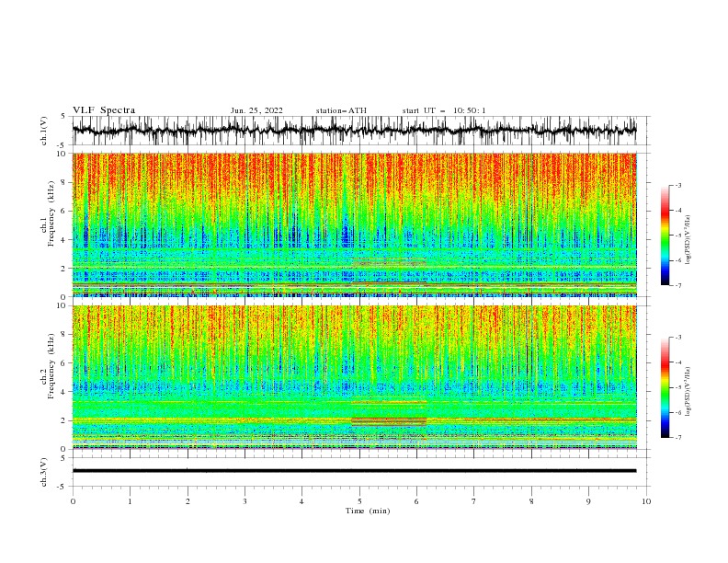
Task: Select the "start UT = 10:50:1" header text
Action: pos(444,110)
